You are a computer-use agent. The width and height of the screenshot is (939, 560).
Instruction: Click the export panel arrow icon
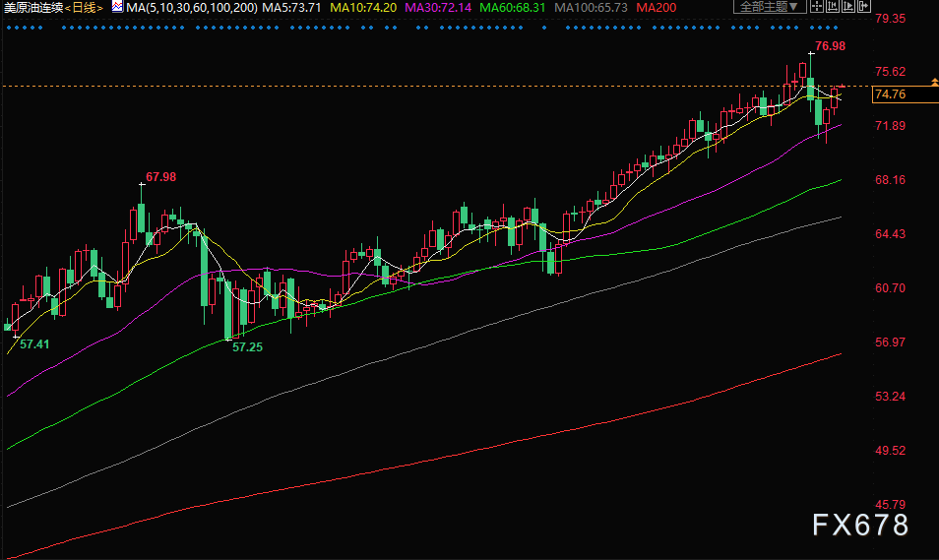point(863,7)
